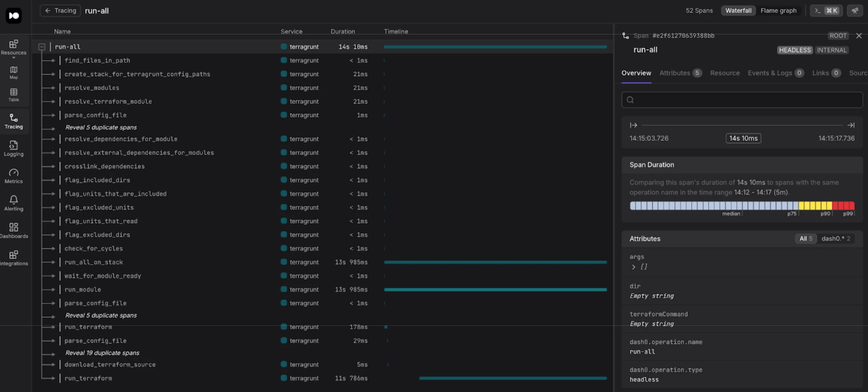The height and width of the screenshot is (392, 868).
Task: Switch to Waterfall view
Action: [738, 10]
